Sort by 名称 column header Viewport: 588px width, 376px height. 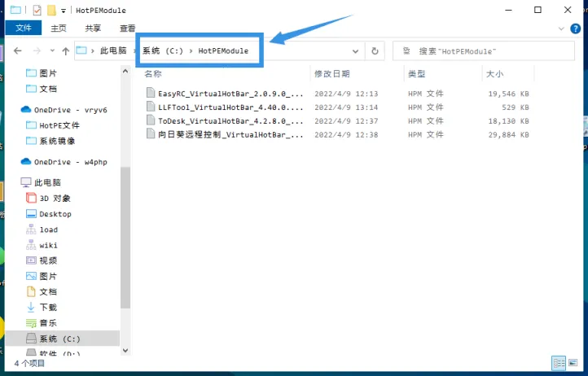coord(153,74)
